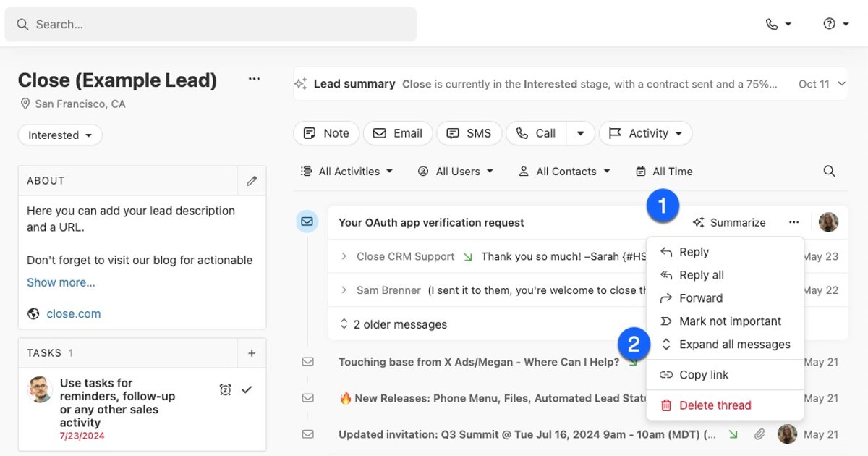Image resolution: width=868 pixels, height=456 pixels.
Task: Click the Your OAuth app verification request title
Action: (x=431, y=222)
